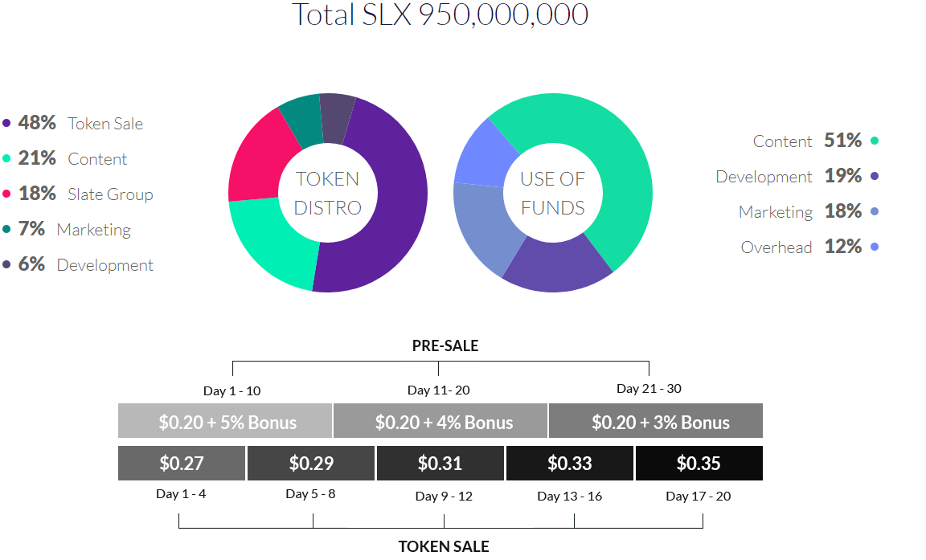Click the Development 19% legend label
This screenshot has height=560, width=926.
(788, 176)
